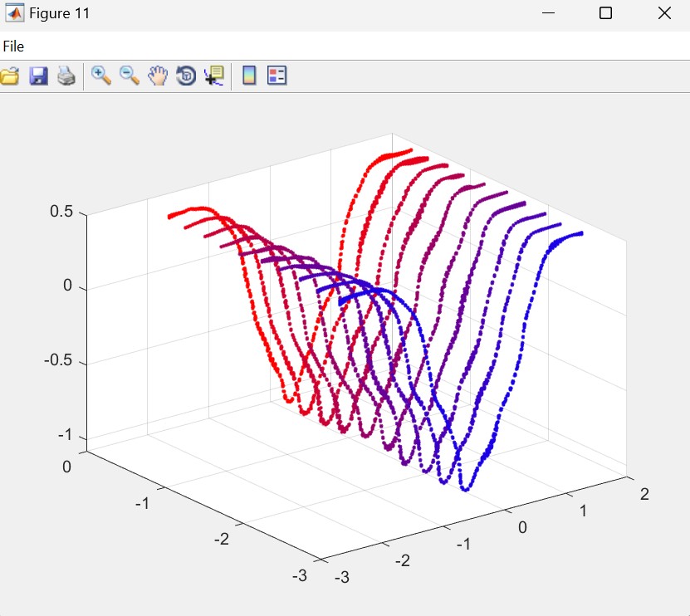This screenshot has height=616, width=690.
Task: Click the 0.5 tick label on vertical axis
Action: (x=61, y=212)
